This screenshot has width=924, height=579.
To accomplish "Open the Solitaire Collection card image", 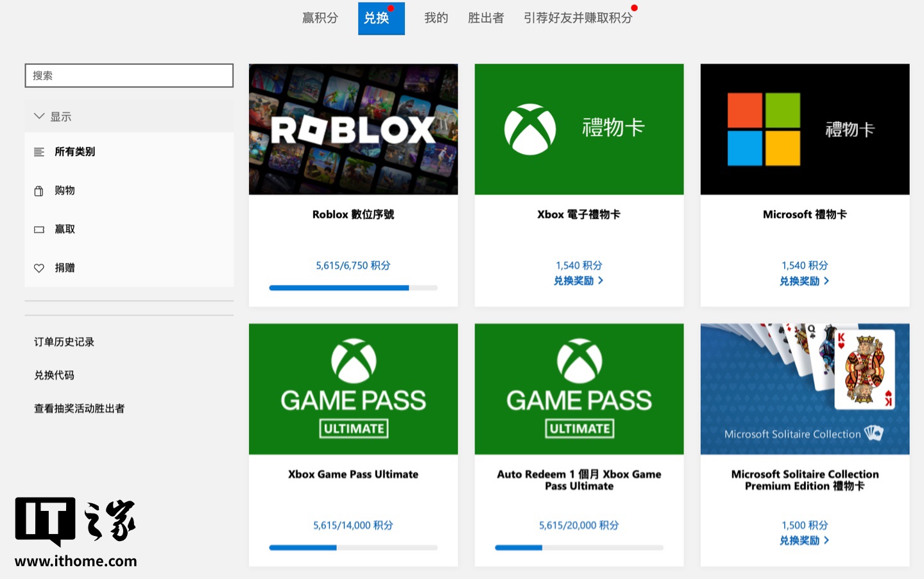I will [805, 389].
